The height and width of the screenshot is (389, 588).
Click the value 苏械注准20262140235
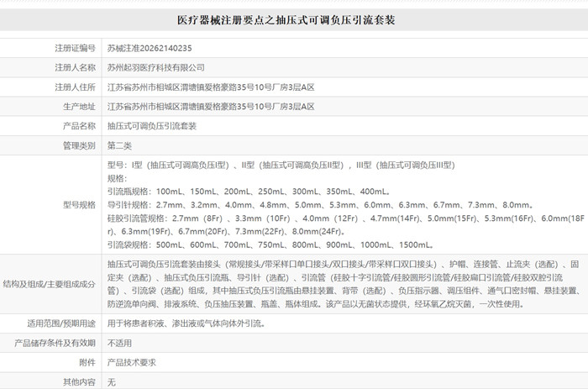point(150,48)
